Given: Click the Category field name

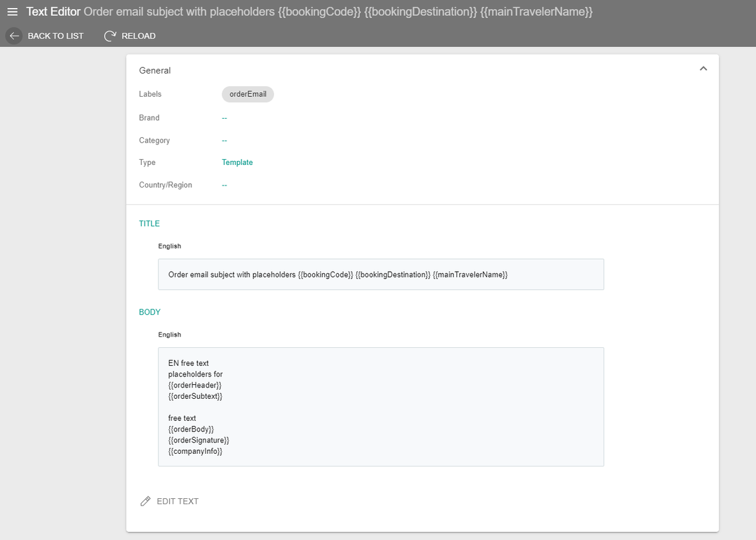Looking at the screenshot, I should pos(155,140).
